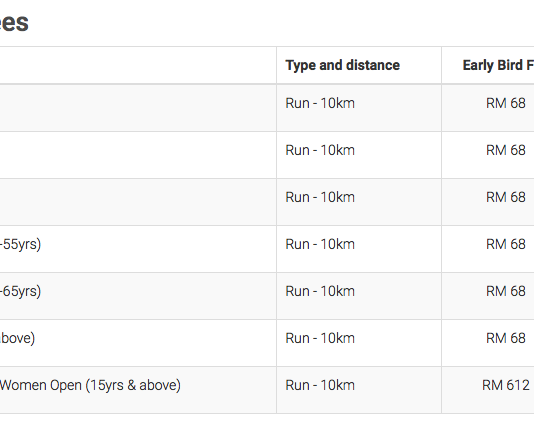Click the 'Women Open (15yrs & above)' category
The height and width of the screenshot is (432, 534).
coord(90,385)
